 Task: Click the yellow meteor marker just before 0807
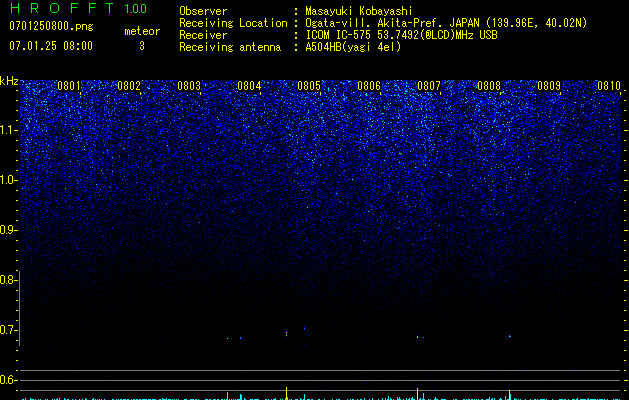418,393
